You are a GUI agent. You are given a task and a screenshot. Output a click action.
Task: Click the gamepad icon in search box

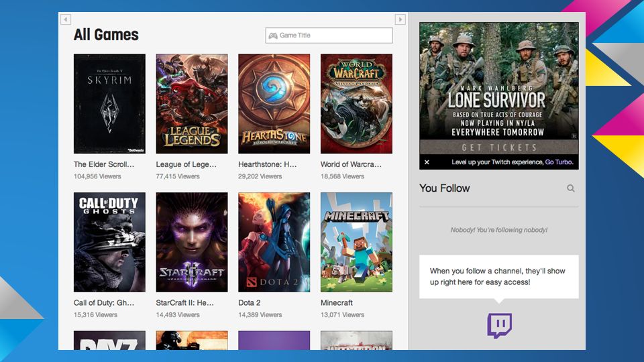tap(273, 36)
